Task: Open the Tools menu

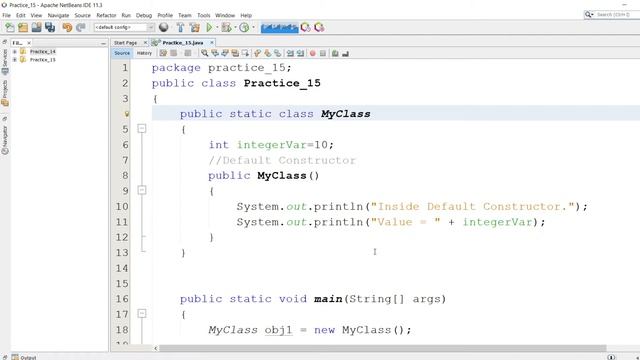Action: [x=203, y=15]
